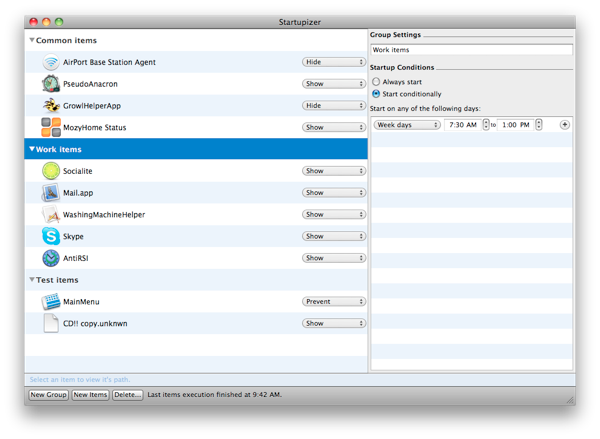Select the PseudoAnacron label
This screenshot has width=600, height=439.
pos(90,84)
